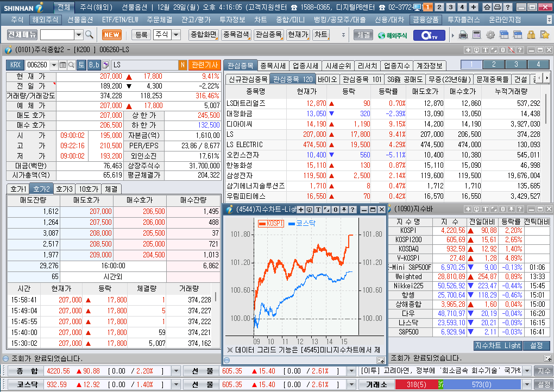Open settings gear icon in the toolbar
The width and height of the screenshot is (554, 392).
(x=490, y=35)
